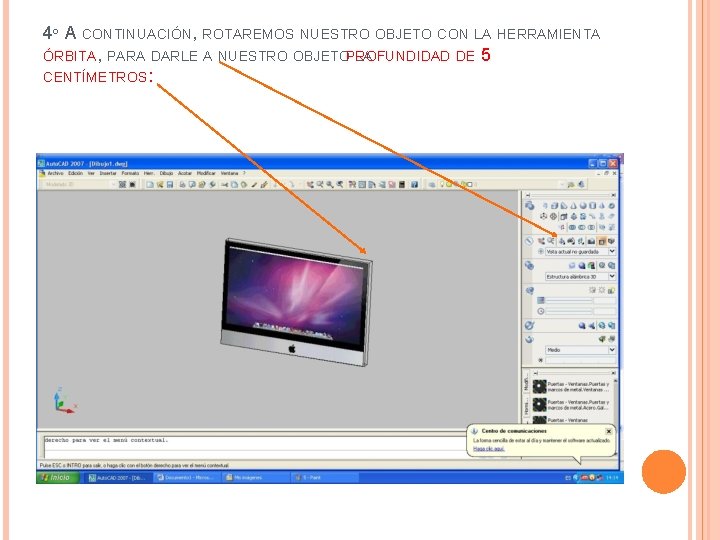This screenshot has width=720, height=540.
Task: Click the Swivel camera icon in navigation panel
Action: pos(571,241)
